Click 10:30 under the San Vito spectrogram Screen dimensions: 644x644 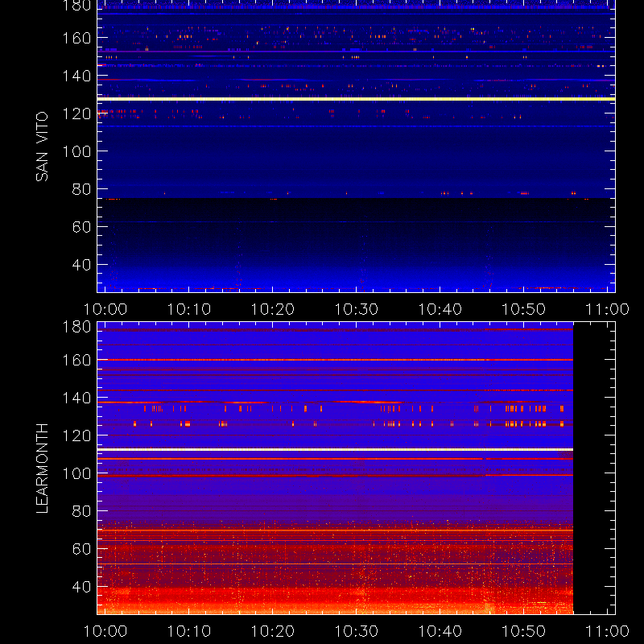click(356, 309)
